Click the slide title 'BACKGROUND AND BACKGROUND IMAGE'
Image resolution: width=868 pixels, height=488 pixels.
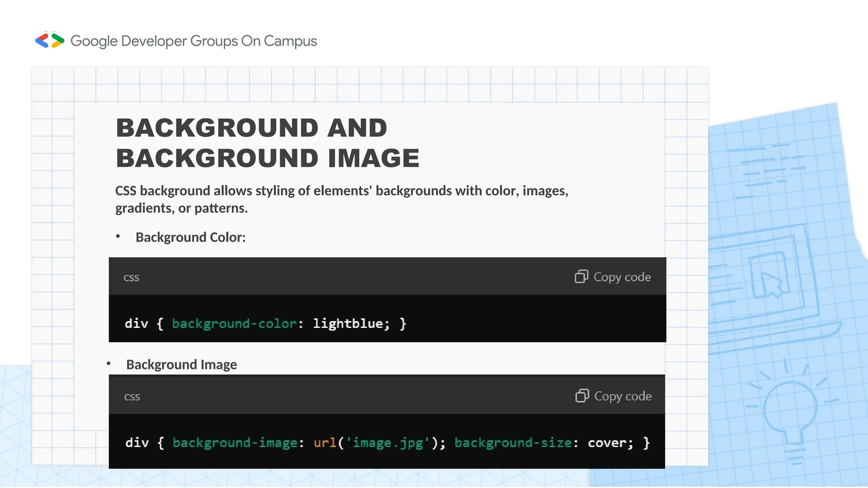pyautogui.click(x=267, y=143)
